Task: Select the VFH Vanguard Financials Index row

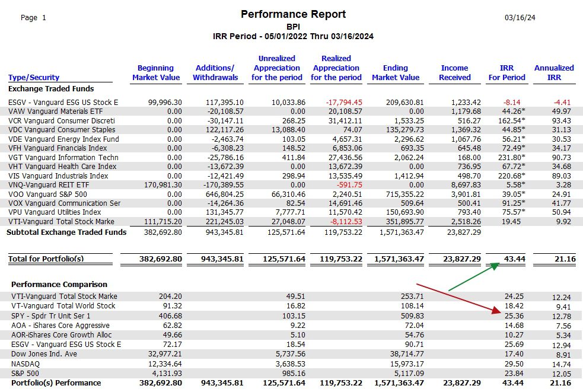Action: point(292,148)
